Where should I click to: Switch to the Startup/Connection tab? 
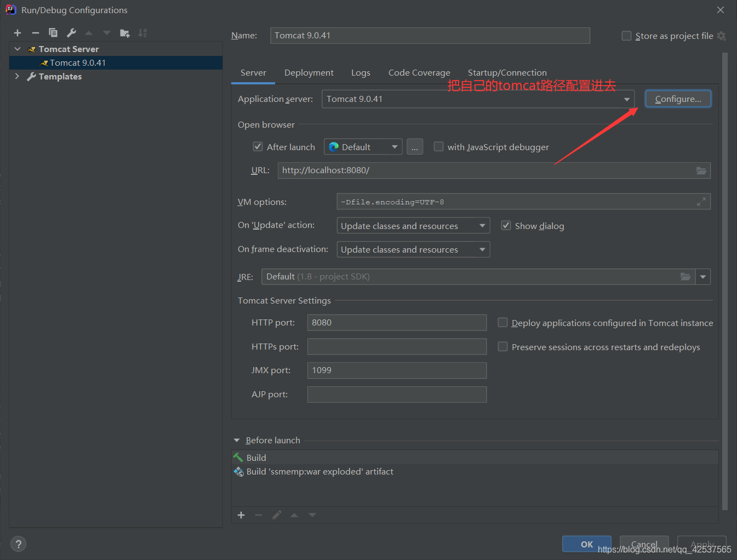(507, 73)
